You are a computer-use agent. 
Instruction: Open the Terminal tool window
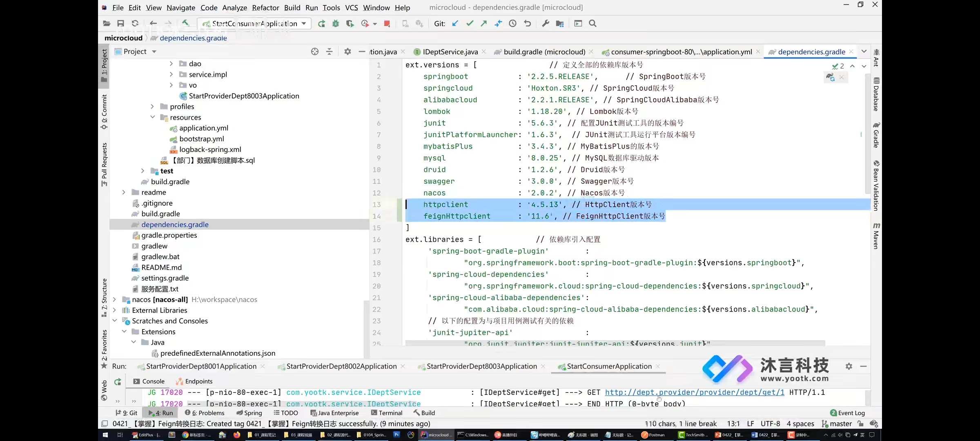tap(386, 413)
